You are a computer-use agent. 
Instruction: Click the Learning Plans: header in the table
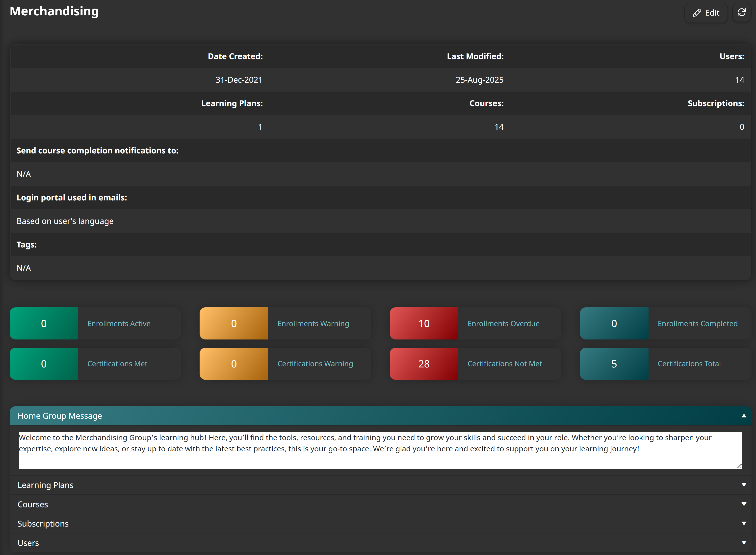pos(232,103)
